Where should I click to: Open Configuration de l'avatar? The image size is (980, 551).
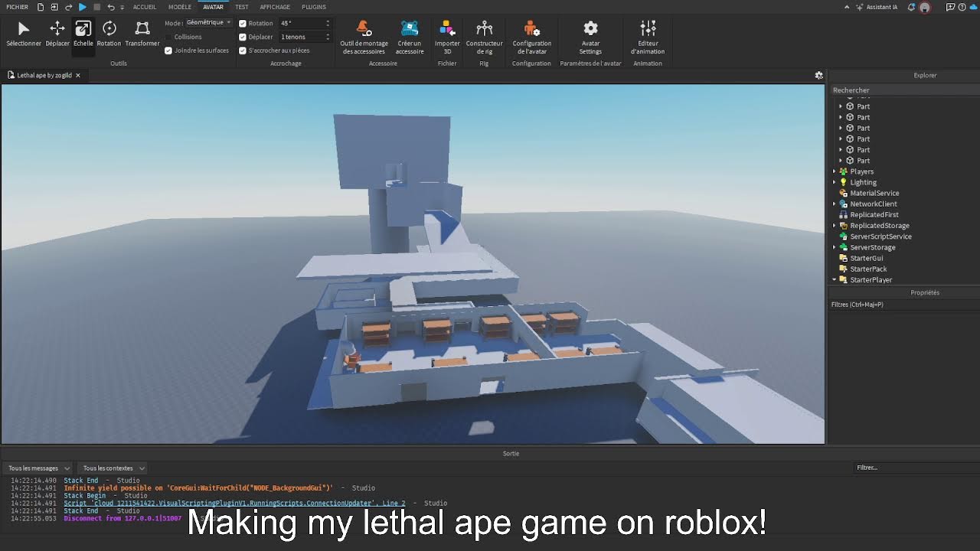531,37
